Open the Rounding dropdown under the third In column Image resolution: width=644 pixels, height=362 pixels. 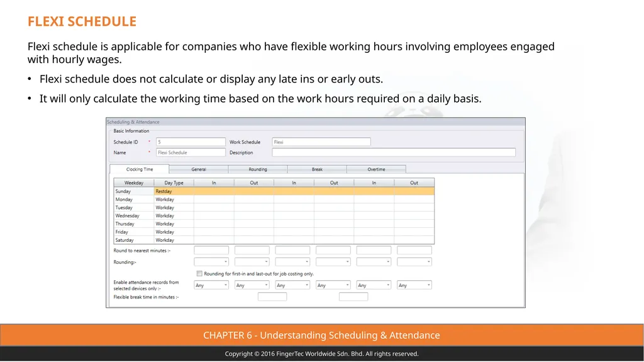tap(374, 262)
